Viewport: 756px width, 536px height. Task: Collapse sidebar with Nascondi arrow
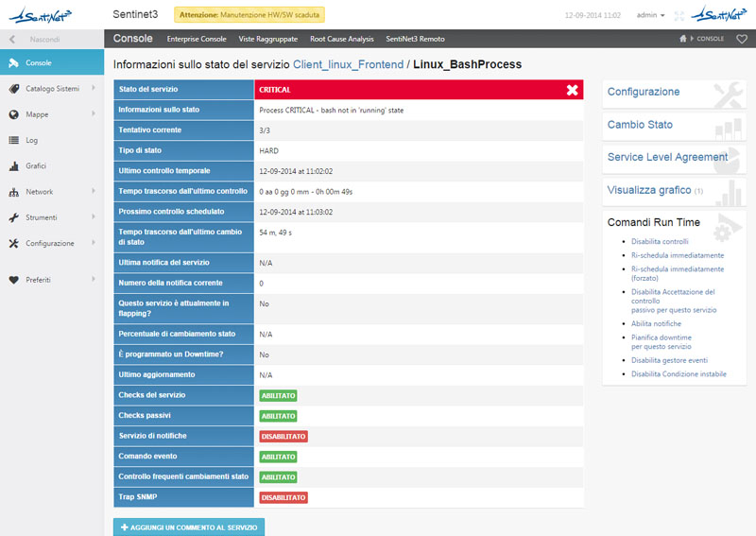tap(12, 39)
